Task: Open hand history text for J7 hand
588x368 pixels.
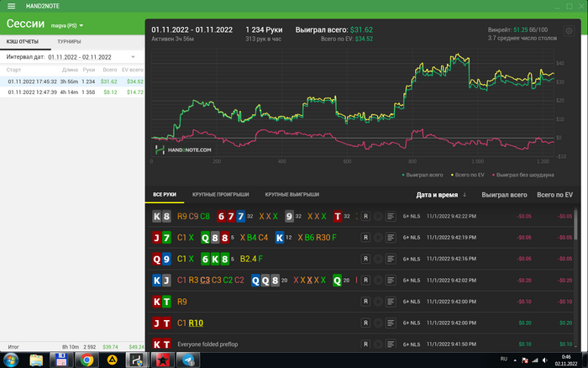Action: coord(391,238)
